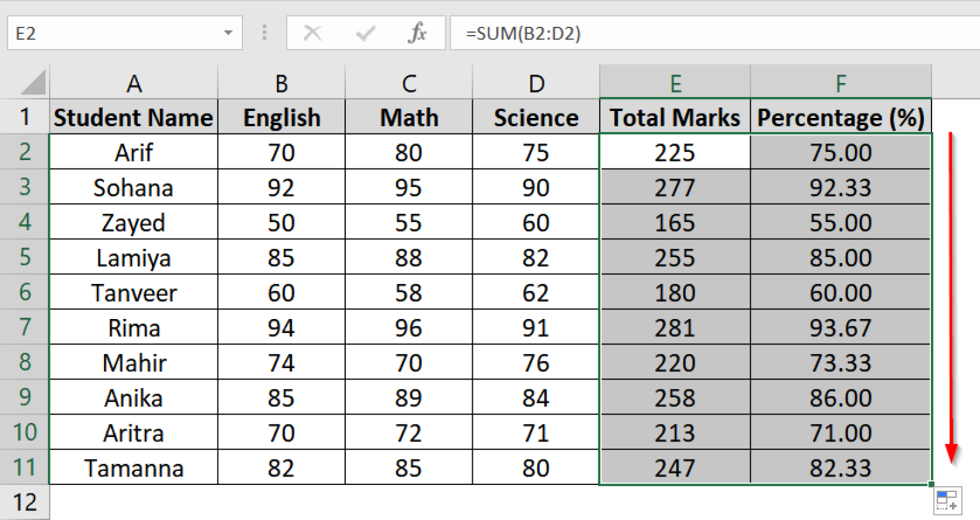Select row 2 header
The height and width of the screenshot is (520, 980).
[x=24, y=152]
